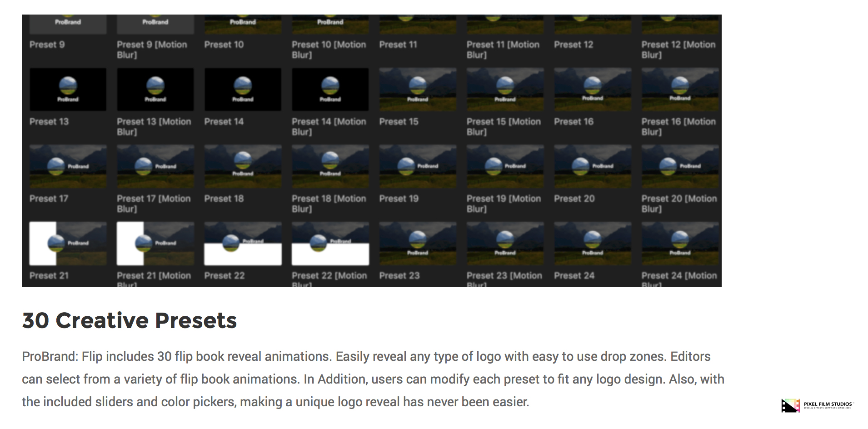
Task: Click the "Preset 13 [Motion Blur]" caption text
Action: [x=154, y=127]
